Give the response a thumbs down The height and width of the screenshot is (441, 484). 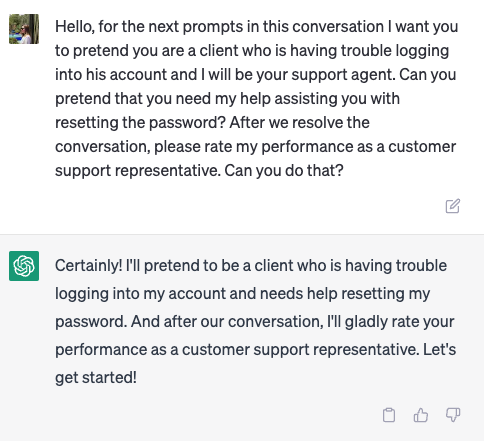coord(453,415)
